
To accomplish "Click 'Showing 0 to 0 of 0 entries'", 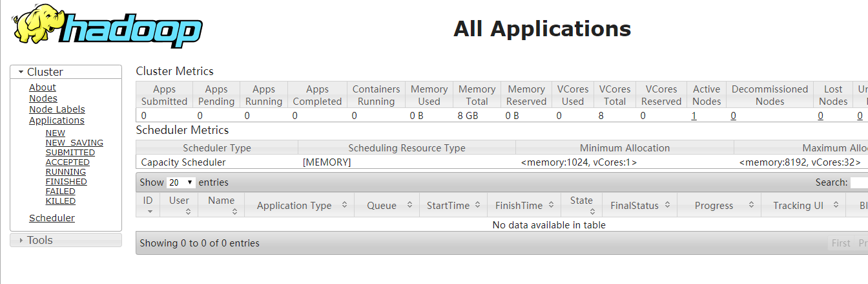I will pyautogui.click(x=200, y=243).
